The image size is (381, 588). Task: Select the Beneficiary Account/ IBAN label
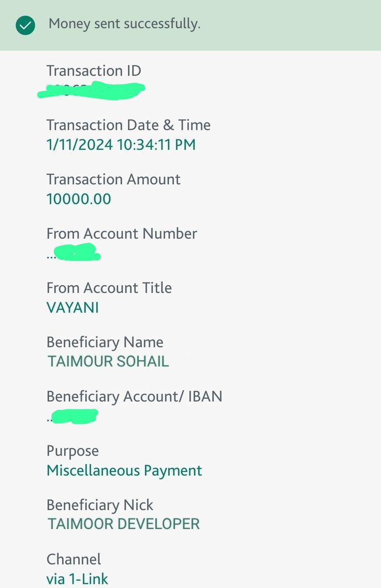(x=134, y=396)
